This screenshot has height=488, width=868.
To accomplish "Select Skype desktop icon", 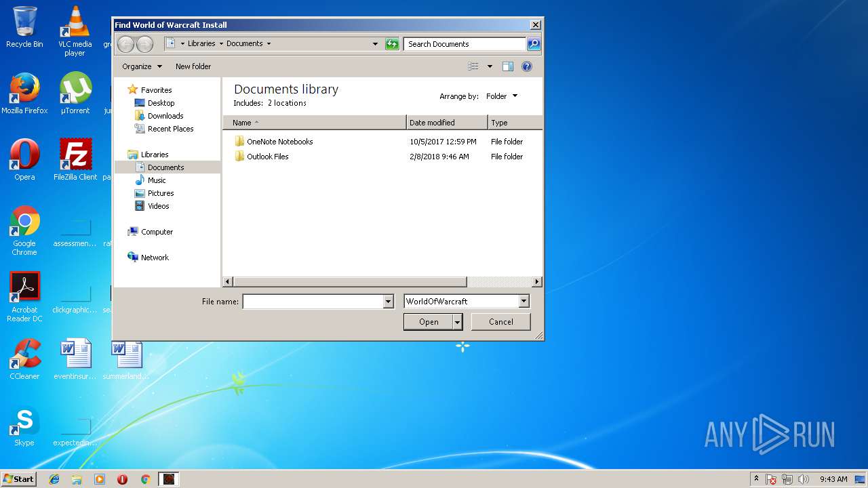I will pos(24,426).
